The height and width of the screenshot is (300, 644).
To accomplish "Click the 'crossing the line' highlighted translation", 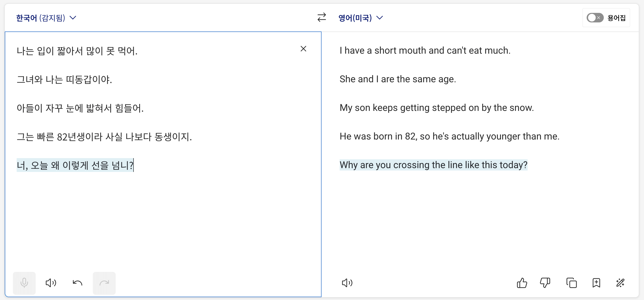I will 433,165.
